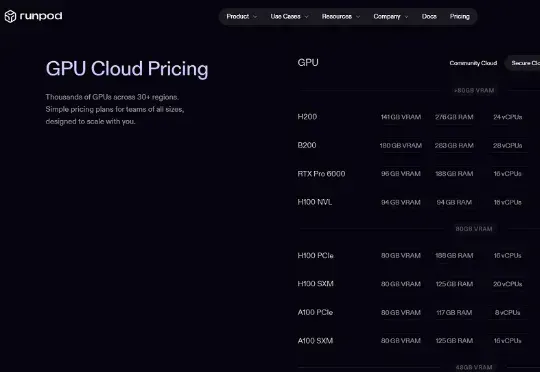Click the GPU Cloud Pricing heading

(x=127, y=69)
